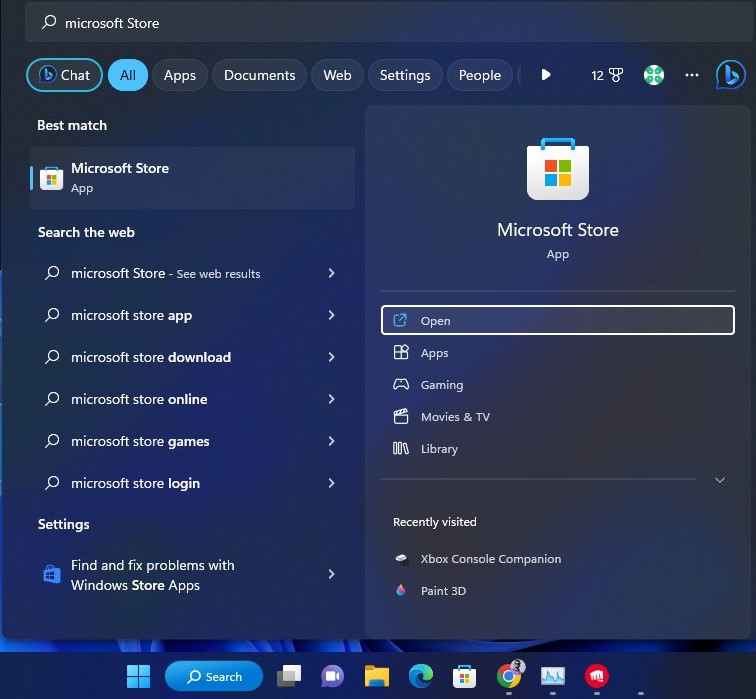Switch to the Settings filter tab
The image size is (756, 699).
click(405, 75)
